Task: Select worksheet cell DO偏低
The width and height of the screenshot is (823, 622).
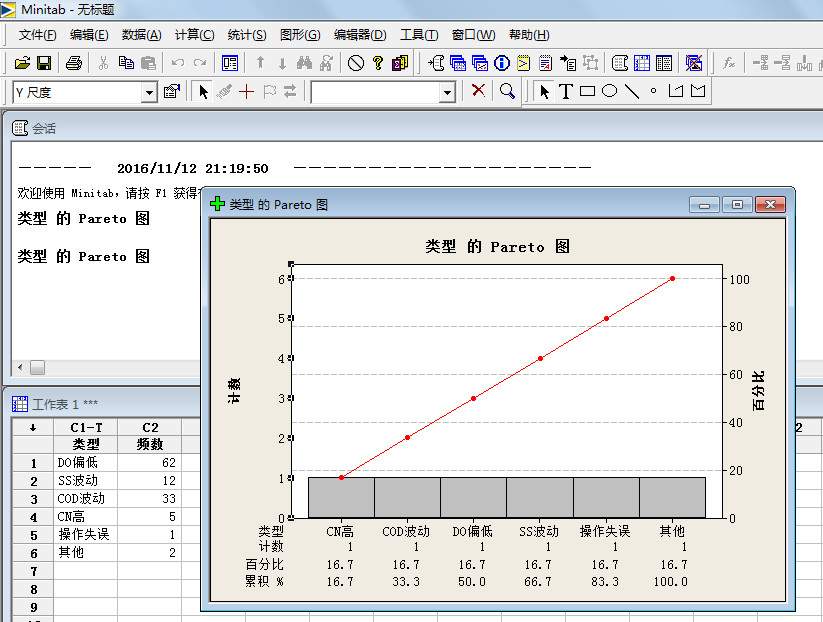Action: tap(86, 462)
